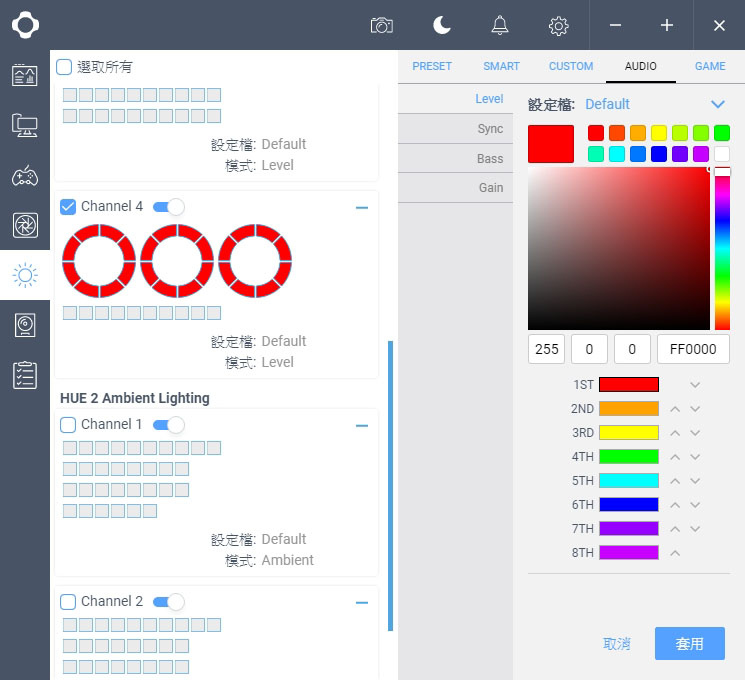This screenshot has width=745, height=680.
Task: Toggle night mode moon icon
Action: [441, 25]
